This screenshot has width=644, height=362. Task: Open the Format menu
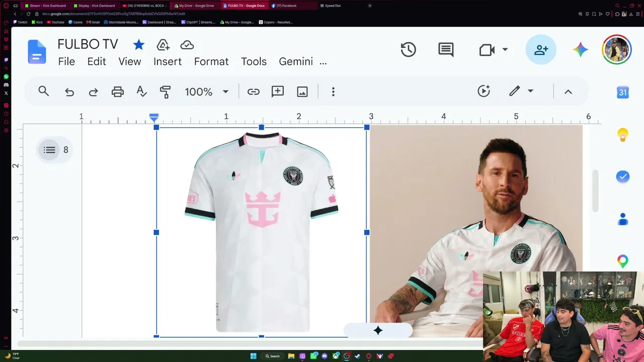tap(211, 61)
